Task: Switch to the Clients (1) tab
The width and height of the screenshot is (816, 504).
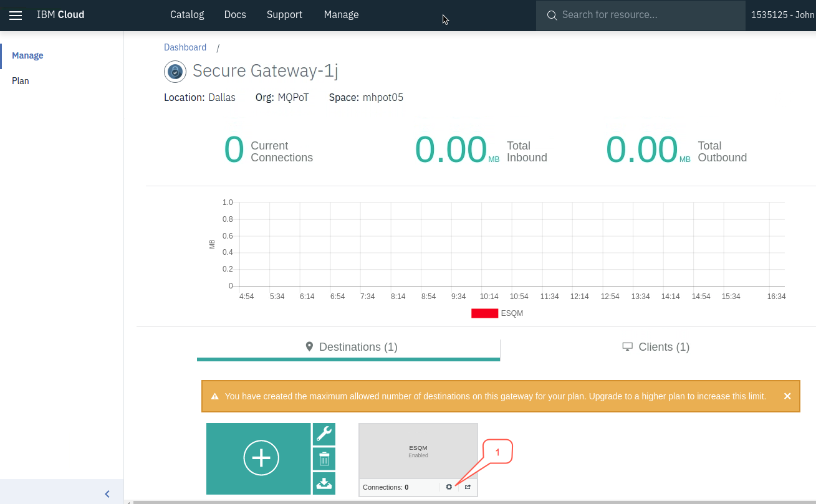Action: point(656,348)
